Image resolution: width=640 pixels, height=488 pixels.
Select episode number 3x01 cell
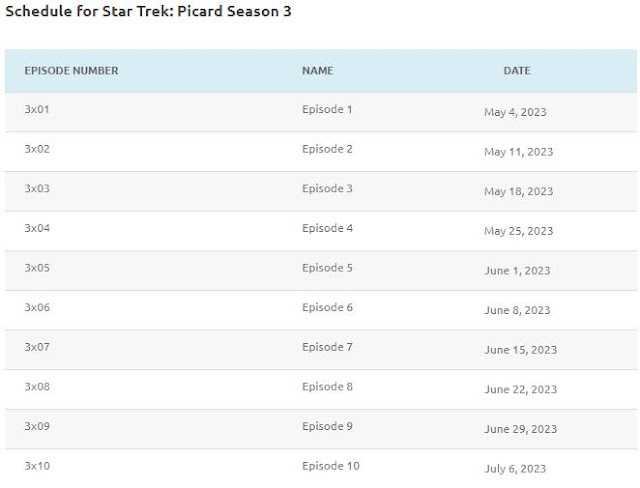coord(37,109)
